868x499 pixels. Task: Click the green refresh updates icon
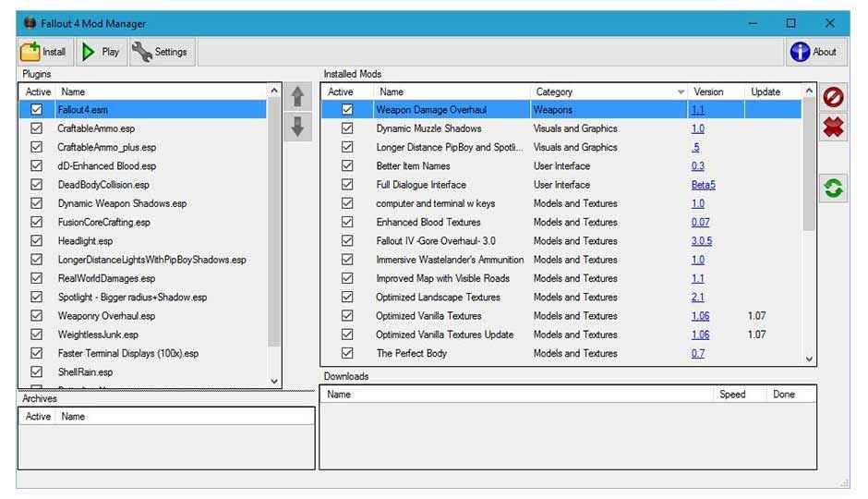pos(833,189)
